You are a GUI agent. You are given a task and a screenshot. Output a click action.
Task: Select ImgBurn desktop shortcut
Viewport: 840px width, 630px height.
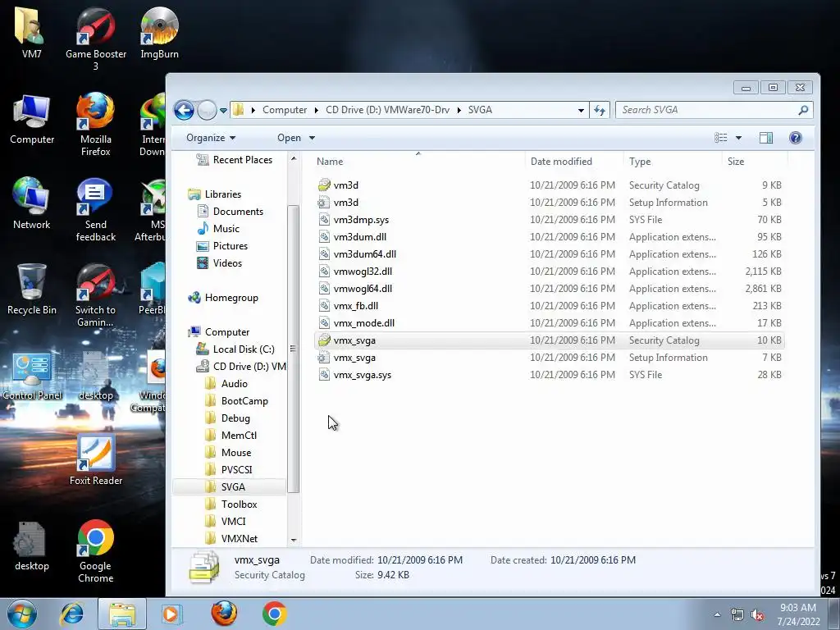[159, 33]
